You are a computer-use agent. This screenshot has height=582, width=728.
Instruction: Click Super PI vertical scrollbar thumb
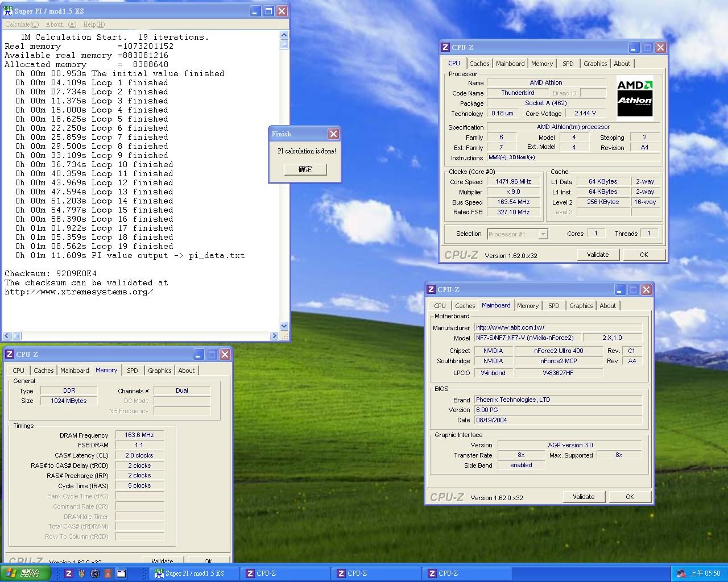click(284, 44)
